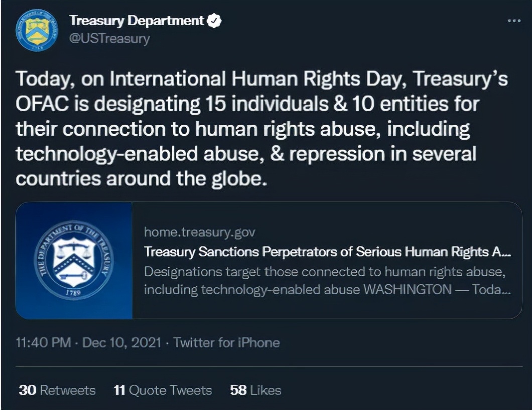Open the Twitter for iPhone source label
The height and width of the screenshot is (410, 532).
pos(226,343)
